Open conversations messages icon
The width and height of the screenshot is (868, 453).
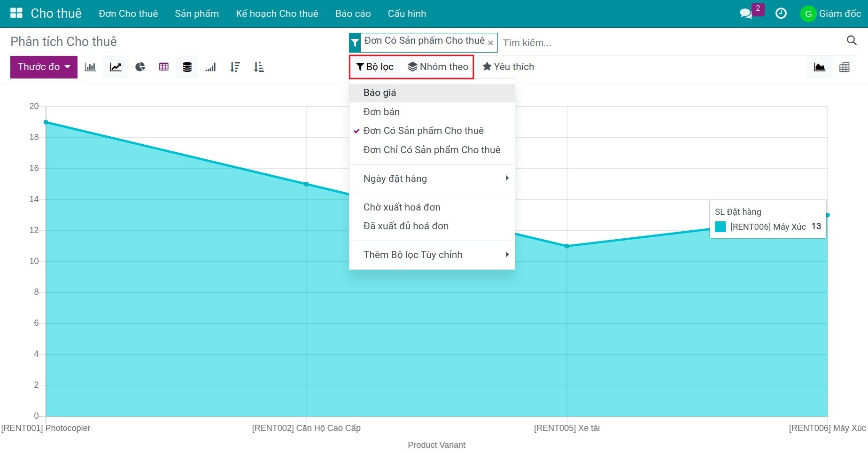tap(746, 13)
